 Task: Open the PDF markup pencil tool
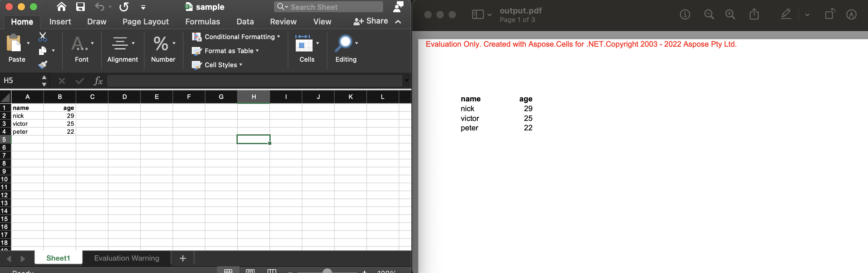click(x=786, y=15)
